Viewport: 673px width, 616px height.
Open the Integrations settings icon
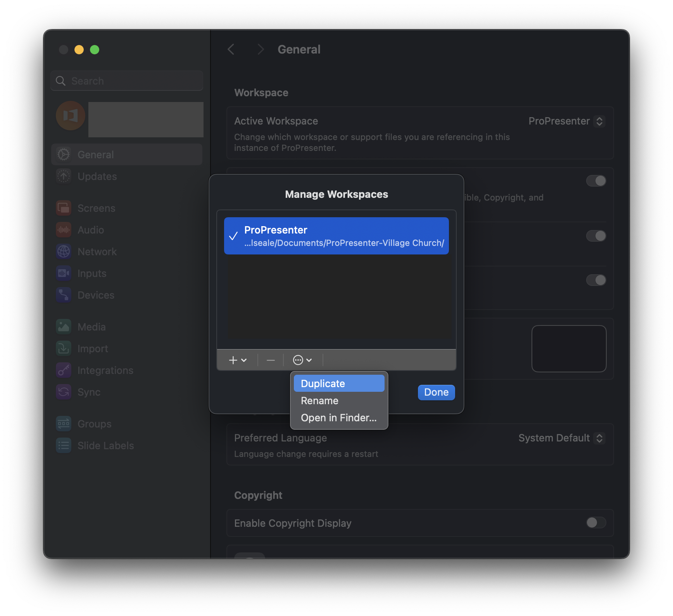click(x=64, y=370)
